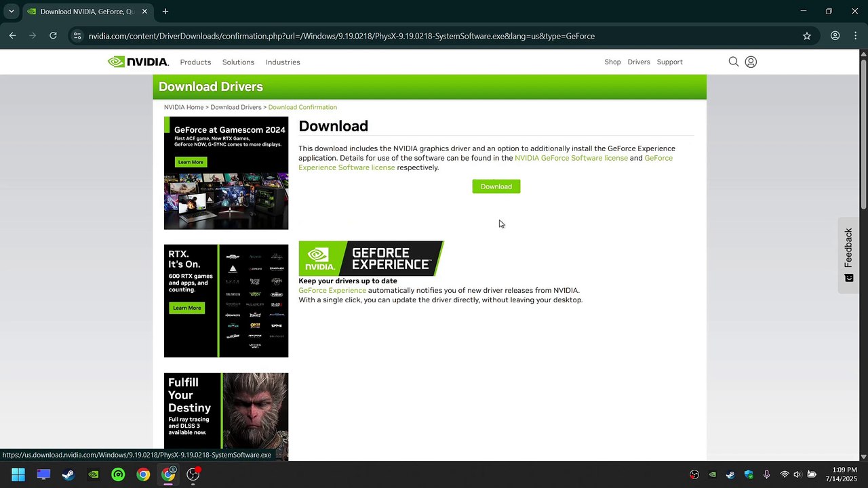The width and height of the screenshot is (868, 488).
Task: Click the volume speaker tray icon
Action: (x=797, y=474)
